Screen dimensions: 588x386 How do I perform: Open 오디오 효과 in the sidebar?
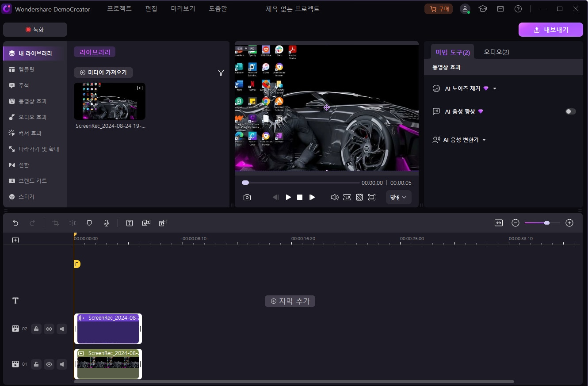tap(35, 117)
